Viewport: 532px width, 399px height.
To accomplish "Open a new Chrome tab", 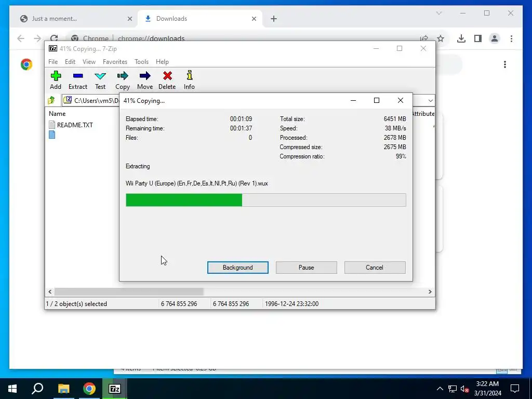I will [274, 19].
